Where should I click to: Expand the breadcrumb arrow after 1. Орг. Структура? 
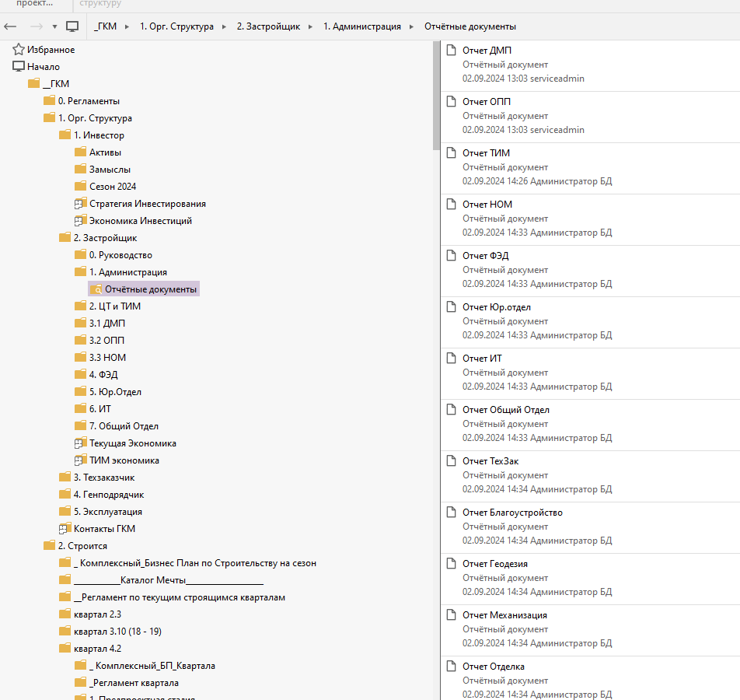(x=223, y=26)
